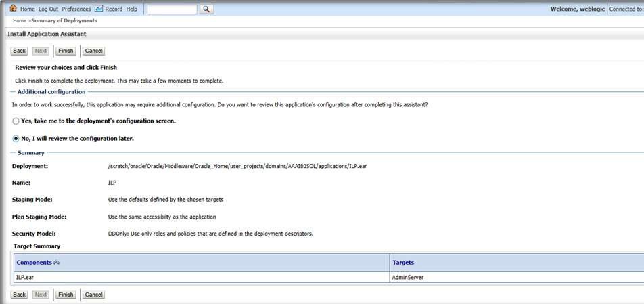Click 'Use the same accessibility as the application'
The width and height of the screenshot is (644, 304).
coord(162,217)
